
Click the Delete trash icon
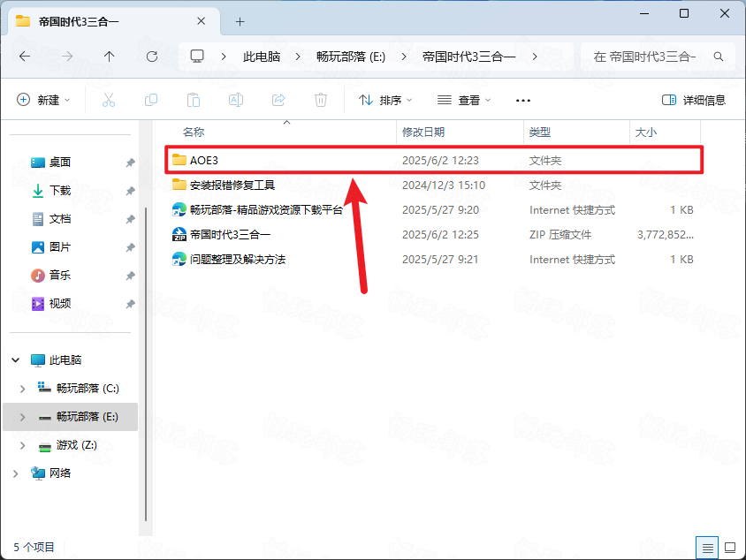[321, 100]
